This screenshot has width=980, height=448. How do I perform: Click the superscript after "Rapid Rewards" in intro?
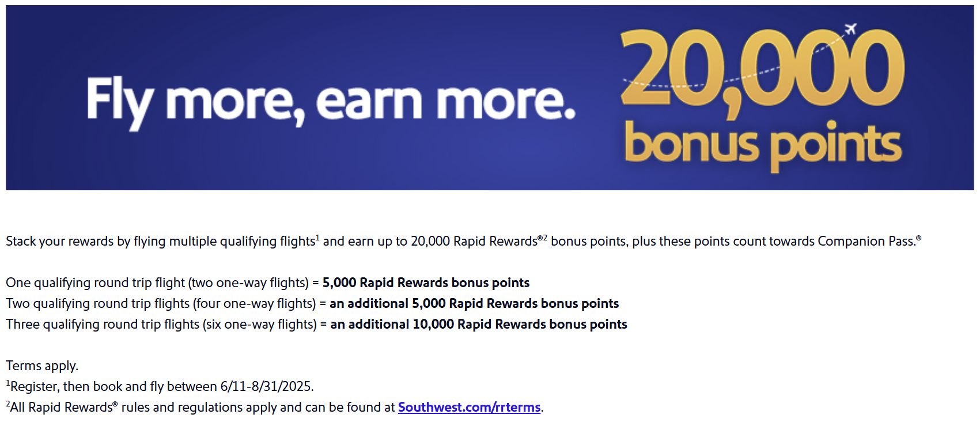542,238
